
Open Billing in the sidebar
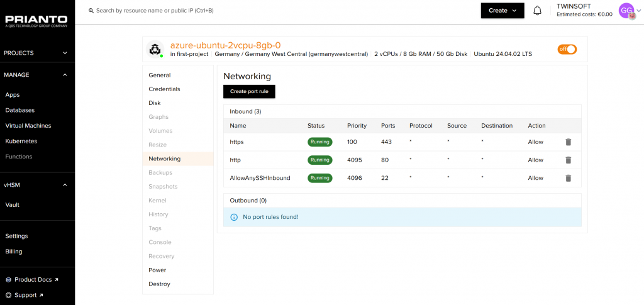point(14,252)
